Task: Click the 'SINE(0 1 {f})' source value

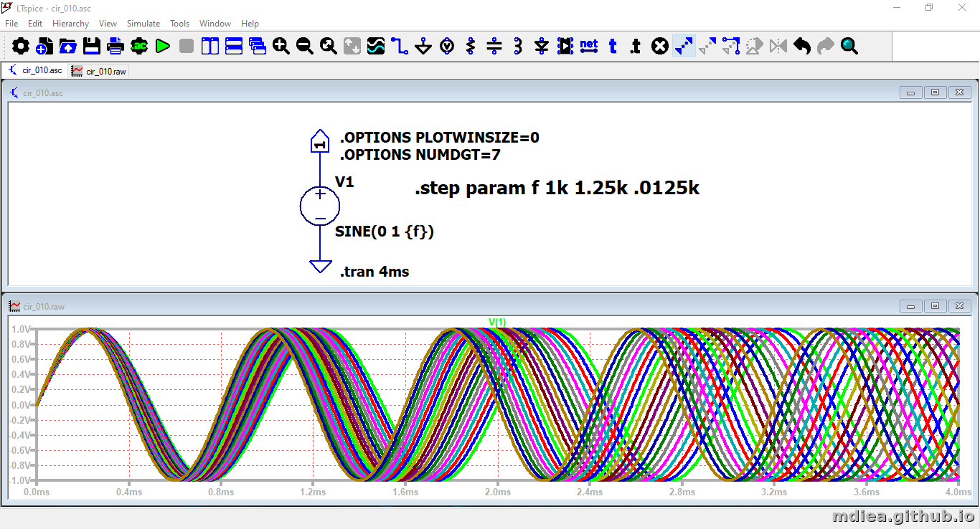Action: coord(385,232)
